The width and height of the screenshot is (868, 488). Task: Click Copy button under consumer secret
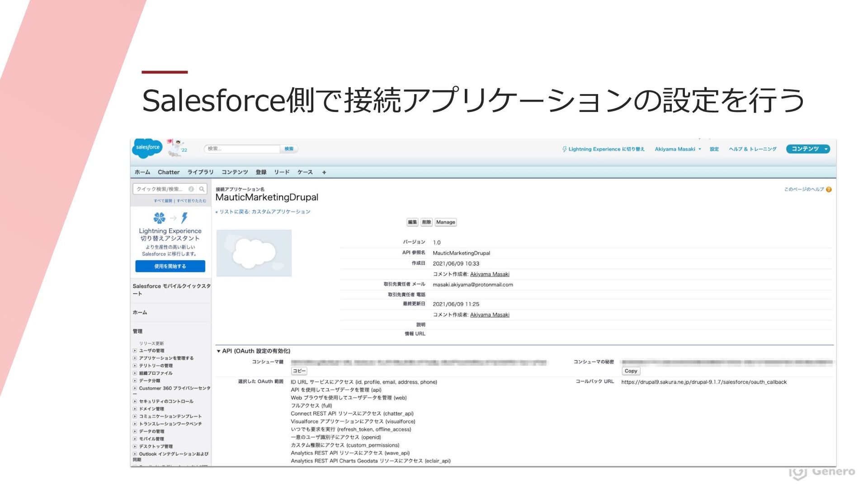coord(631,371)
